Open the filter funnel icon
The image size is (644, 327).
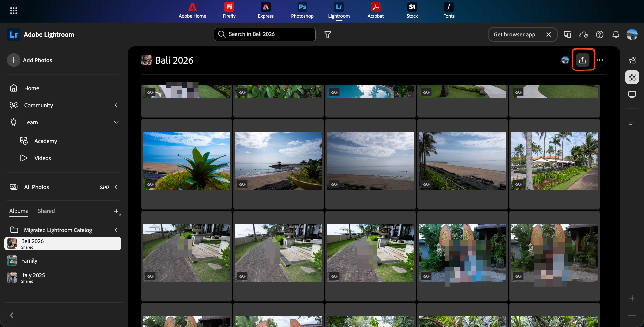tap(328, 34)
